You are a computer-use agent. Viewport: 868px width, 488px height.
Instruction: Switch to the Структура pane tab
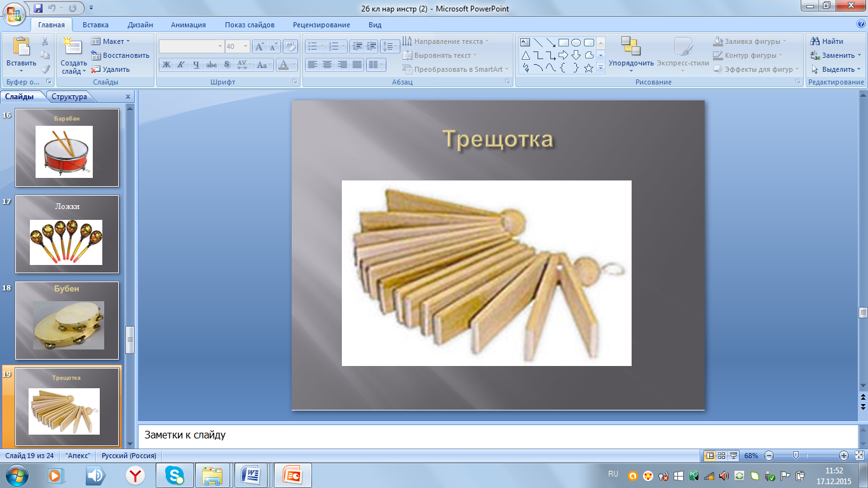(x=69, y=97)
